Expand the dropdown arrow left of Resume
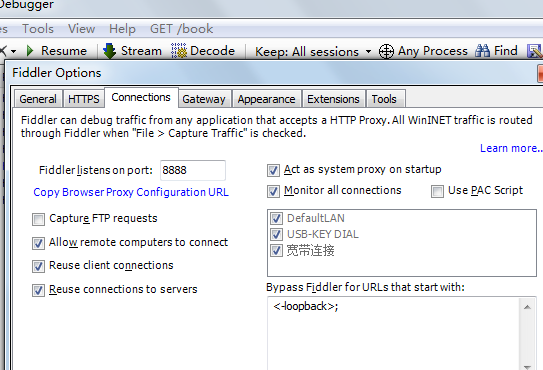543x370 pixels. pos(14,52)
